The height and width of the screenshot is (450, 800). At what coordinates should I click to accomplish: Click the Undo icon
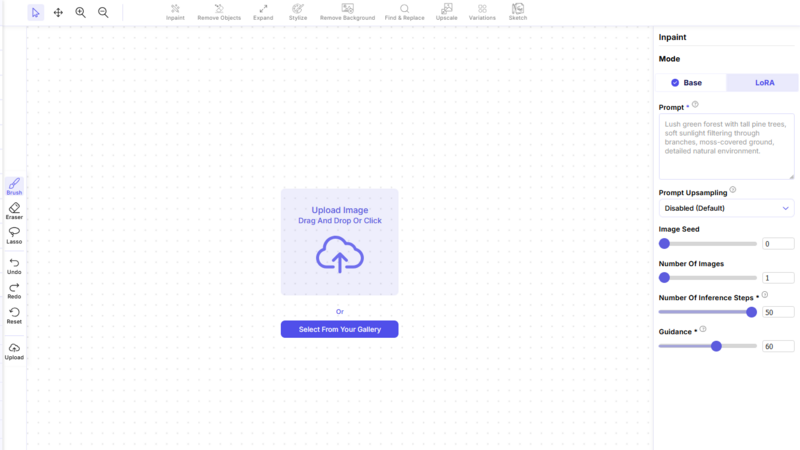tap(14, 265)
